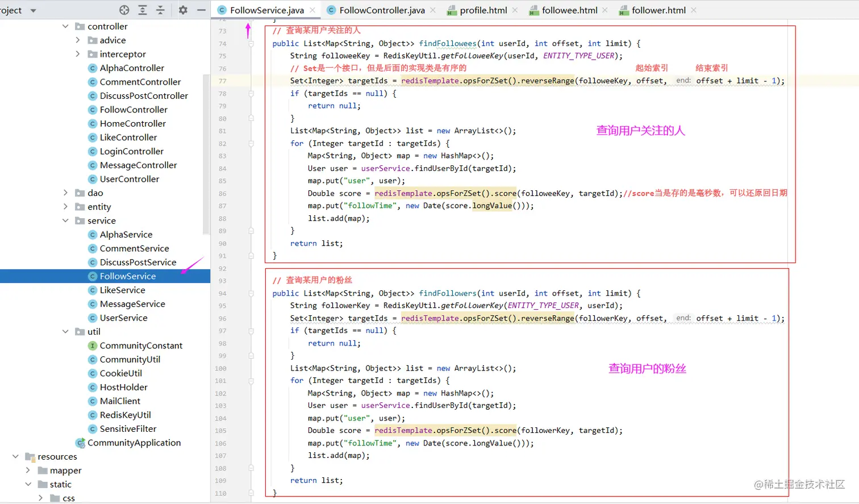Click the HostHolder class icon
The width and height of the screenshot is (859, 504).
[x=93, y=387]
